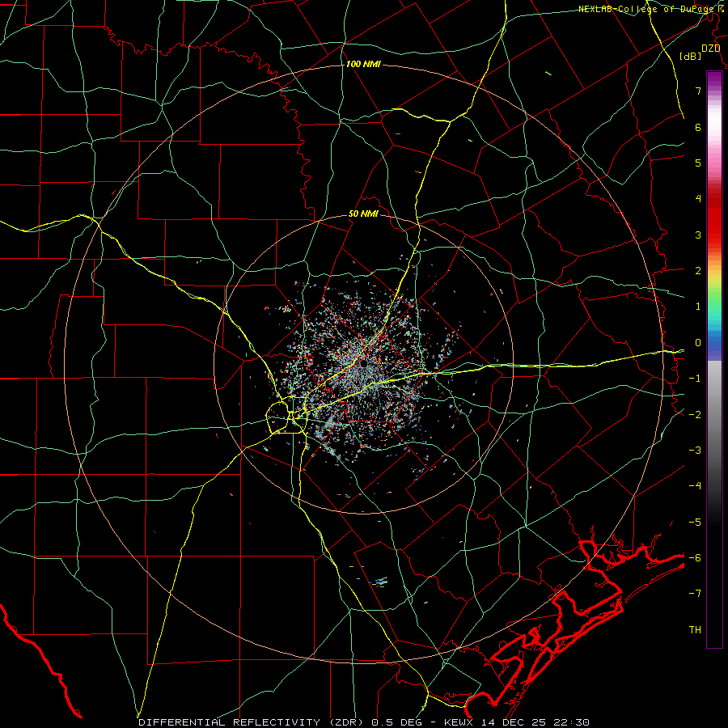Click the "50 NMI" range ring label
Image resolution: width=728 pixels, height=728 pixels.
tap(363, 214)
